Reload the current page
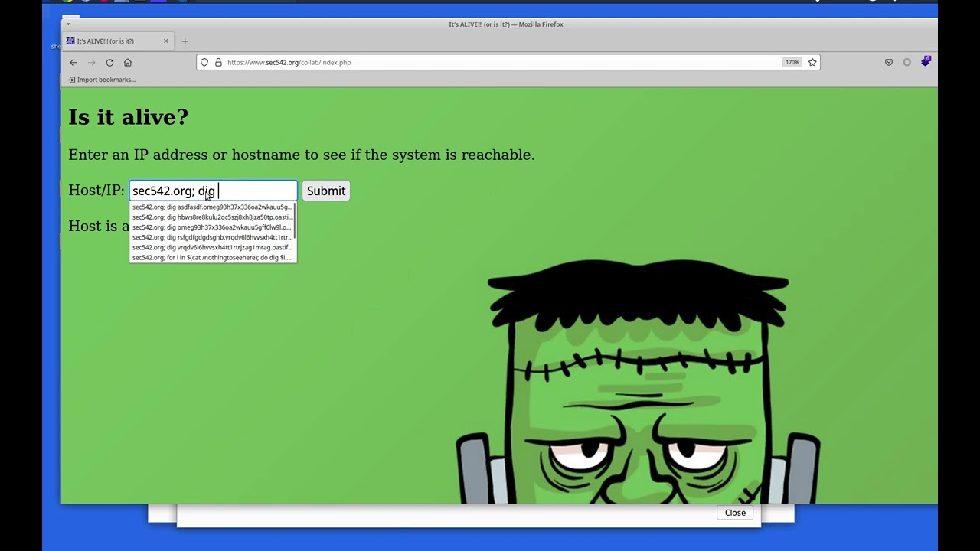The width and height of the screenshot is (980, 551). (x=109, y=63)
